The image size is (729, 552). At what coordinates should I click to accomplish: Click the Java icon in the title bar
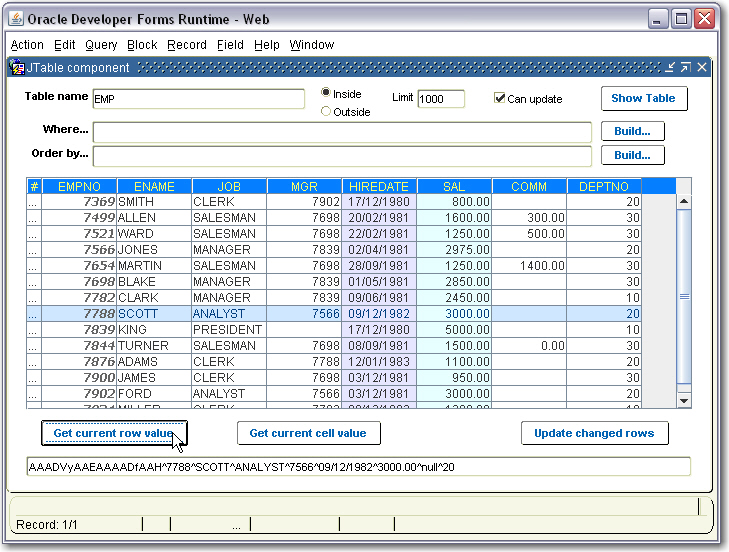[x=16, y=19]
